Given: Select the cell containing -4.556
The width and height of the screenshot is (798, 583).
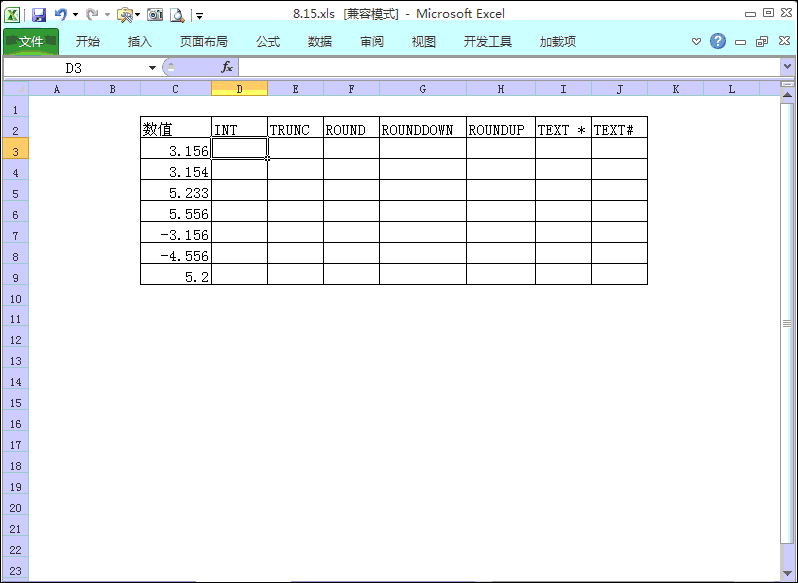Looking at the screenshot, I should point(176,253).
